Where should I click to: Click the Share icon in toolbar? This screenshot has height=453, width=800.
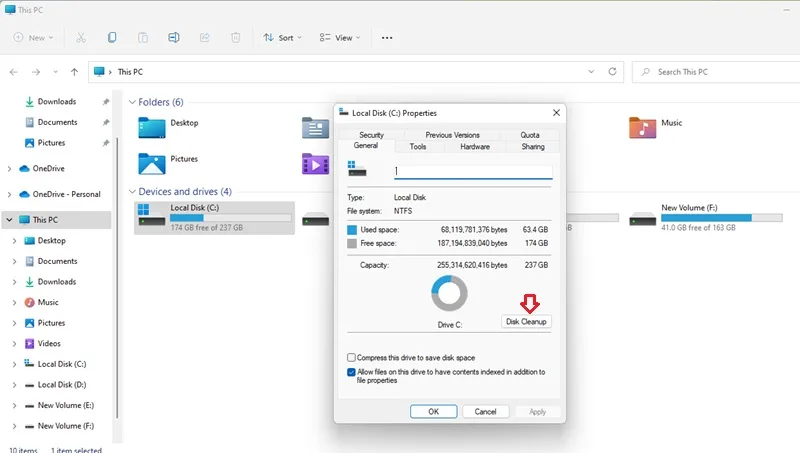click(x=205, y=37)
